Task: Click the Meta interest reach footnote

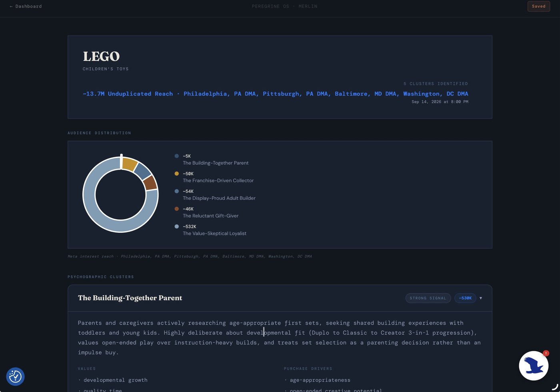Action: point(190,256)
